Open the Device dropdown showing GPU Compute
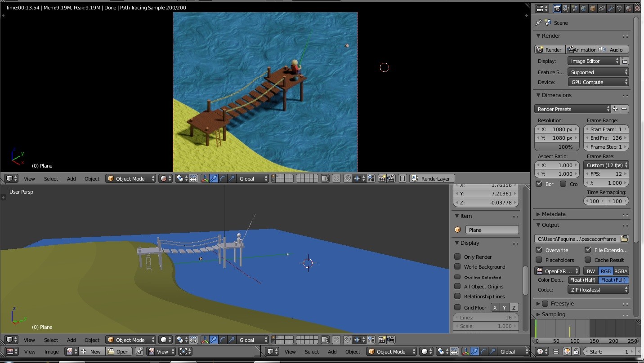Viewport: 644px width, 363px height. click(598, 82)
